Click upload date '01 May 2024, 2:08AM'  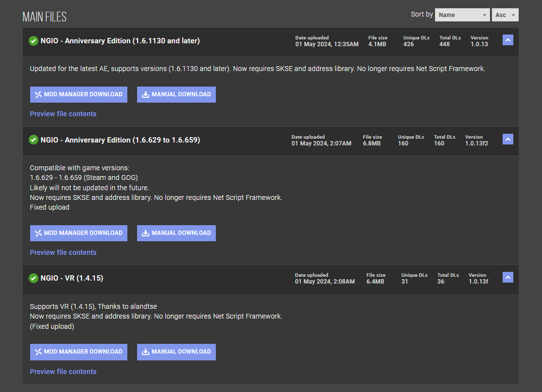(325, 282)
